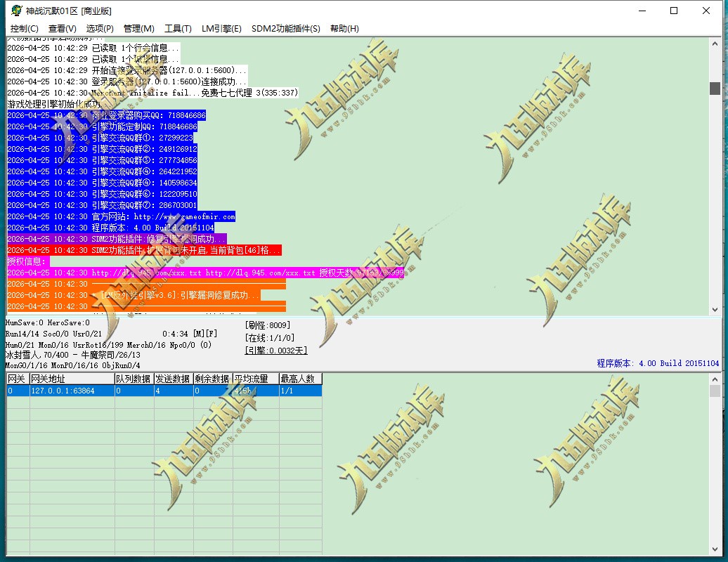The height and width of the screenshot is (562, 728).
Task: Click purple log line 修复引擎漏洞成功
Action: [x=117, y=239]
